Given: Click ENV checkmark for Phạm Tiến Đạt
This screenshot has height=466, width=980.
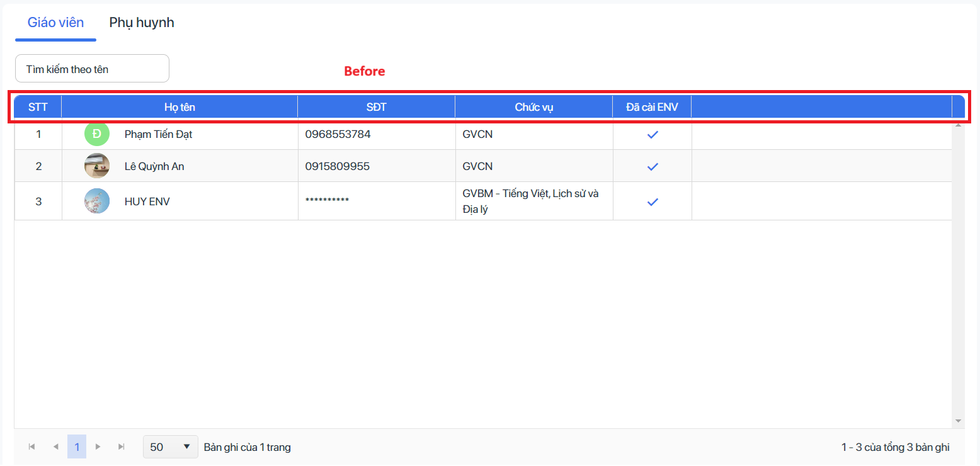Looking at the screenshot, I should [x=652, y=134].
